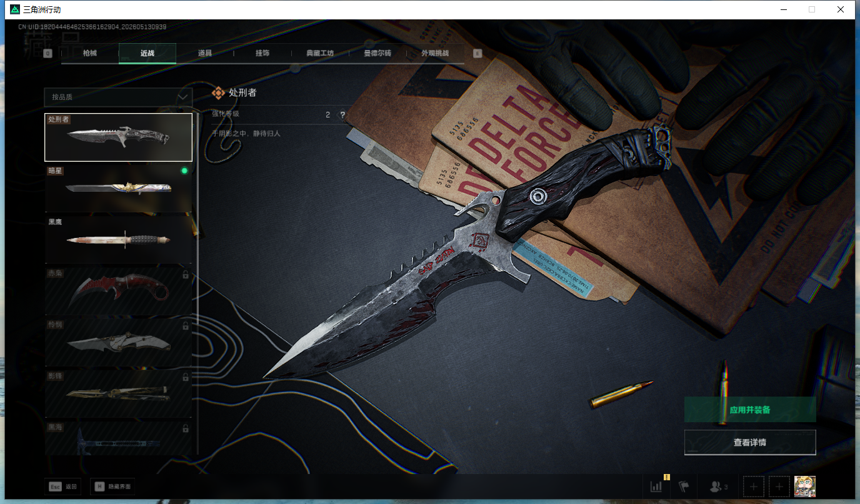Open the 强化等级 question mark help
This screenshot has width=860, height=504.
[342, 115]
